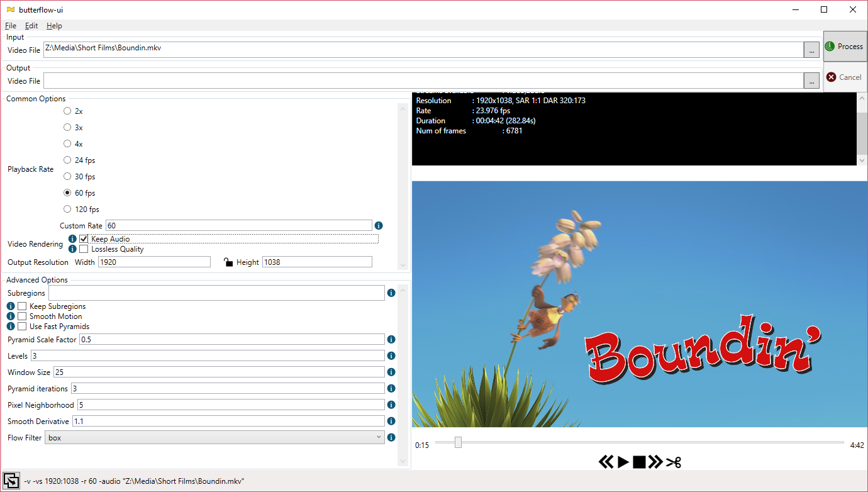Select the 120 fps playback rate
Viewport: 868px width, 492px height.
pyautogui.click(x=67, y=210)
